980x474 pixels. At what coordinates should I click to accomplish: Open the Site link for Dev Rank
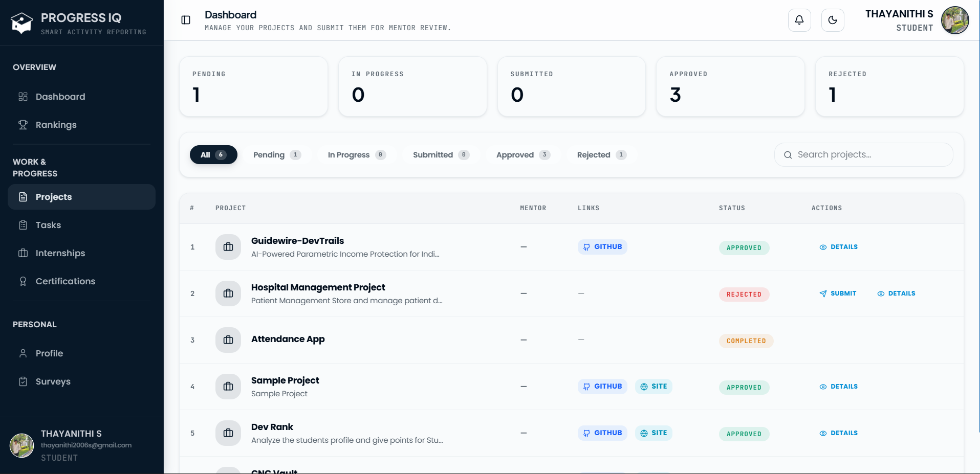point(654,433)
